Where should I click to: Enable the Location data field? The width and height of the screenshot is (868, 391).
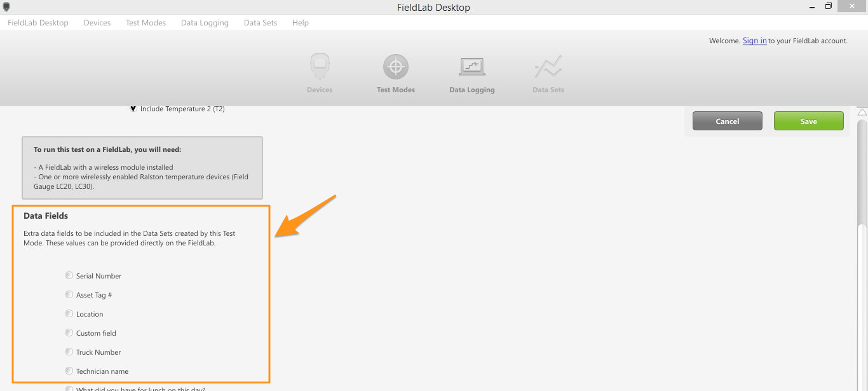point(69,313)
